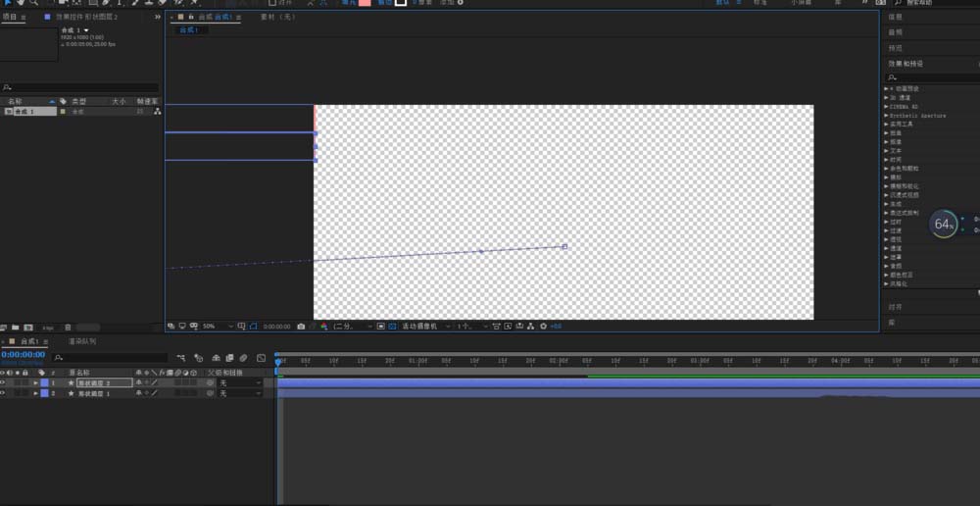This screenshot has width=980, height=506.
Task: Click the 合成1 breadcrumb in viewer
Action: [x=189, y=29]
